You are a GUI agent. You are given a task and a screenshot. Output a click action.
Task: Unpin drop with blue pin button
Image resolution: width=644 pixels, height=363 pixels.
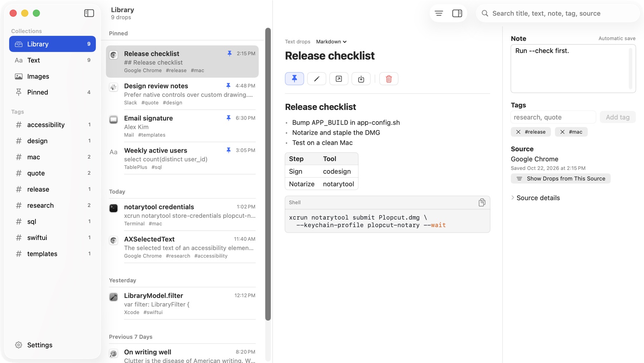pos(294,79)
